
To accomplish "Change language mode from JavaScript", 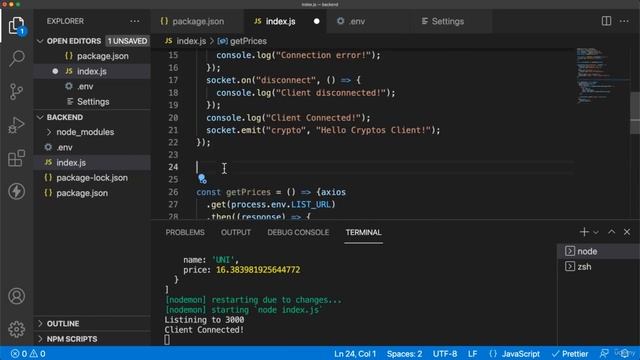I will (x=521, y=353).
